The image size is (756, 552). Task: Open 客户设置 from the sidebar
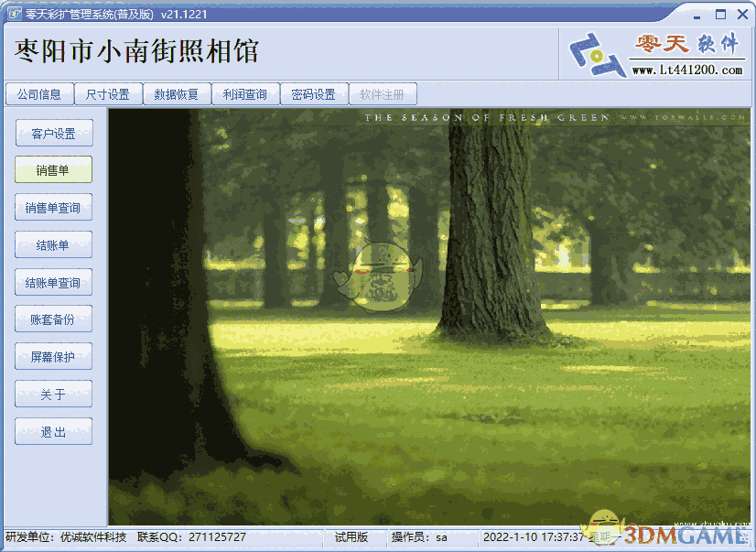click(53, 133)
